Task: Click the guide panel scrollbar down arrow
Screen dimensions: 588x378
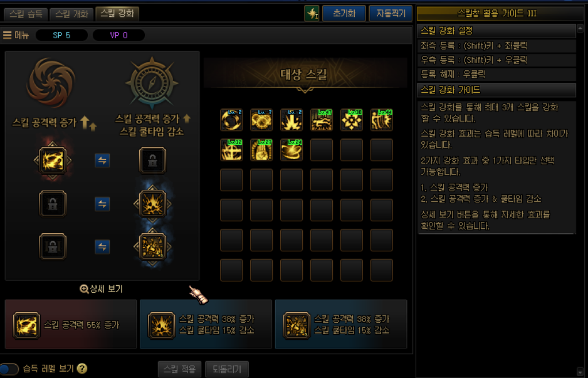Action: click(x=580, y=370)
